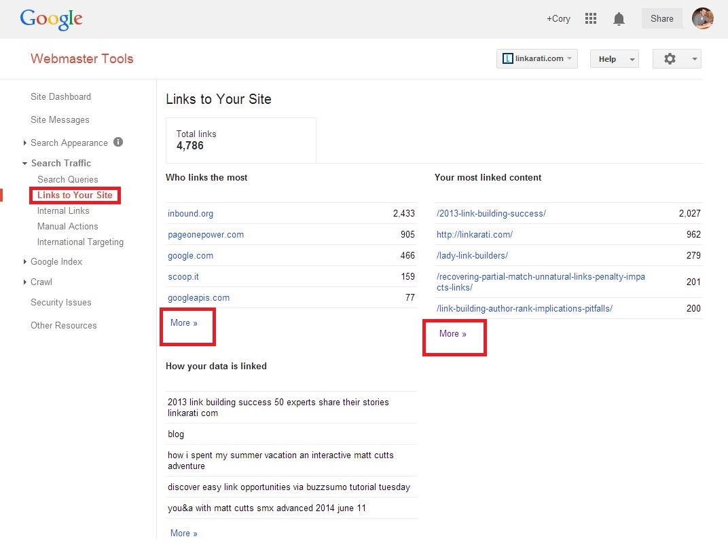Click the Google logo

[x=52, y=19]
